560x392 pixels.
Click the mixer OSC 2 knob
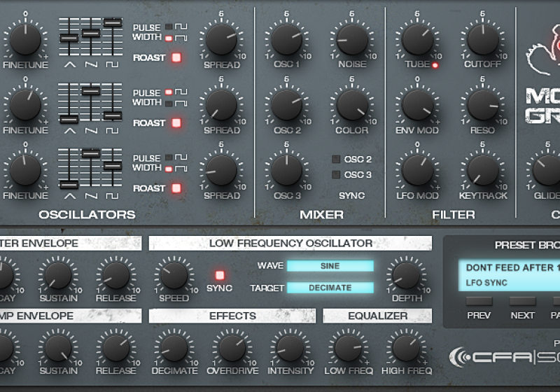click(287, 104)
